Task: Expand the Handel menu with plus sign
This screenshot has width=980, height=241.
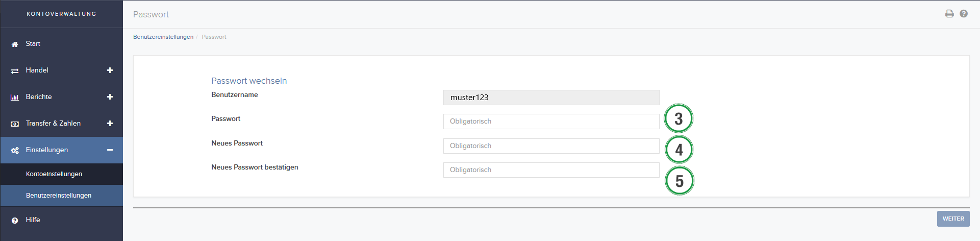Action: pyautogui.click(x=110, y=70)
